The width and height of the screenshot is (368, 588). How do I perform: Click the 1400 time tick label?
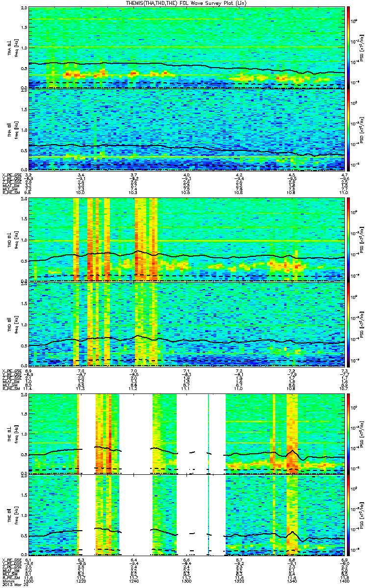(x=344, y=581)
